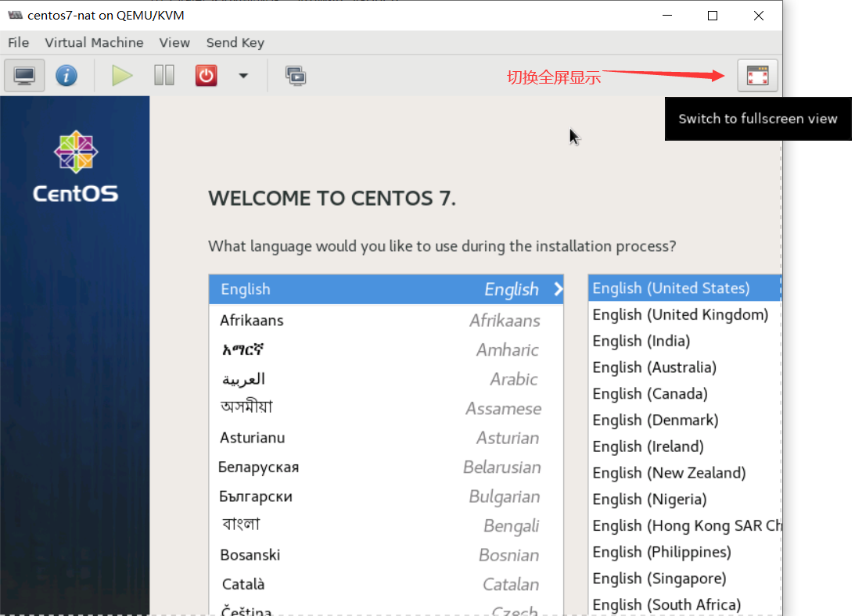Choose English (Hong Kong SAR) locale

point(685,525)
